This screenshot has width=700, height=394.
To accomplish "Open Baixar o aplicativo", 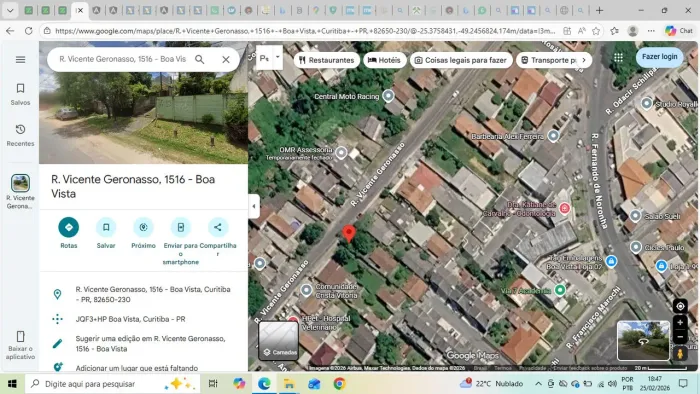I will [x=21, y=345].
